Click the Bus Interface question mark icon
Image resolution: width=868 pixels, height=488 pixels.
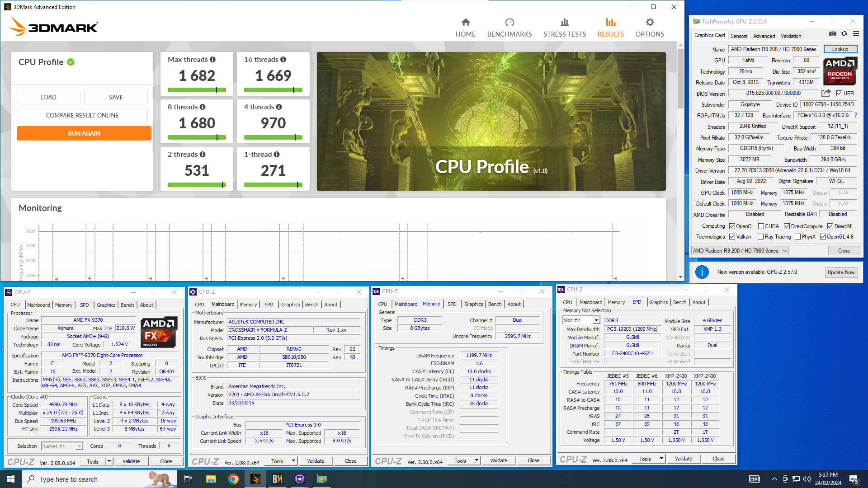tap(855, 115)
